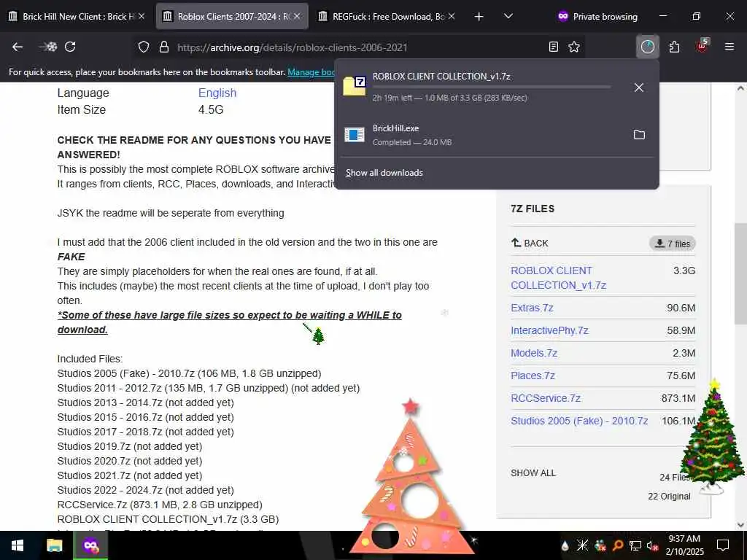Open the notification center icon

pos(723,545)
